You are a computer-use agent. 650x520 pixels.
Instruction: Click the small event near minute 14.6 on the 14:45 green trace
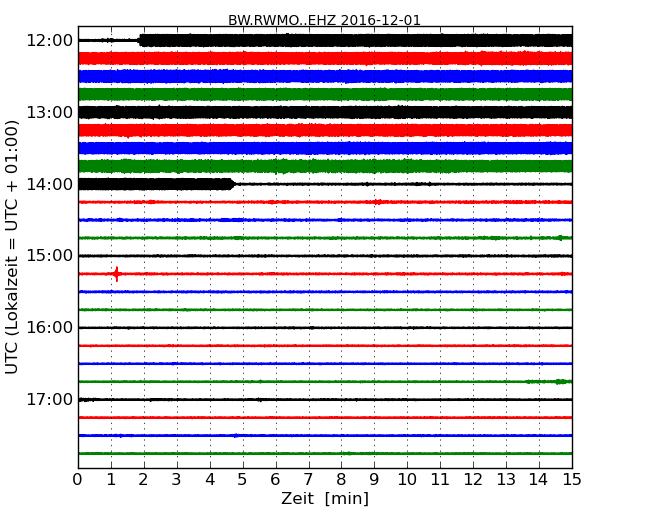point(560,238)
